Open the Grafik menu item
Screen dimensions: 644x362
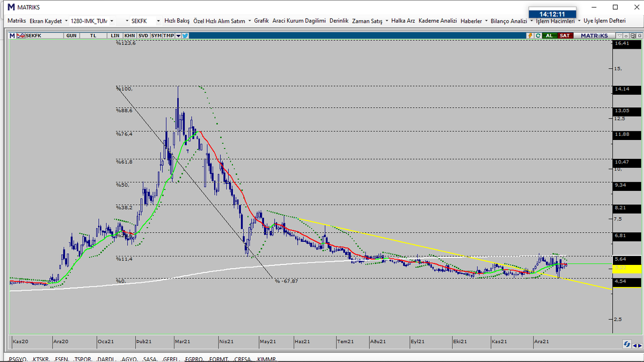click(261, 21)
